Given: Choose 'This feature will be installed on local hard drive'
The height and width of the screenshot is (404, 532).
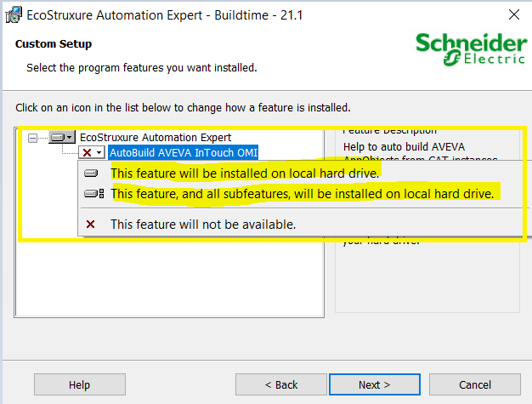Looking at the screenshot, I should [x=245, y=174].
